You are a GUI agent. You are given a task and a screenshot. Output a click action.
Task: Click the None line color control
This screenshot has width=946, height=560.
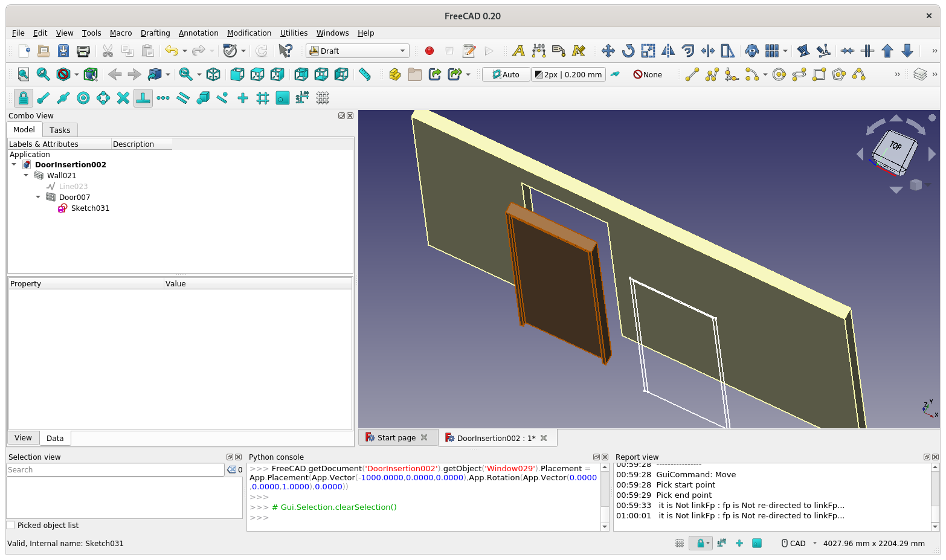648,74
